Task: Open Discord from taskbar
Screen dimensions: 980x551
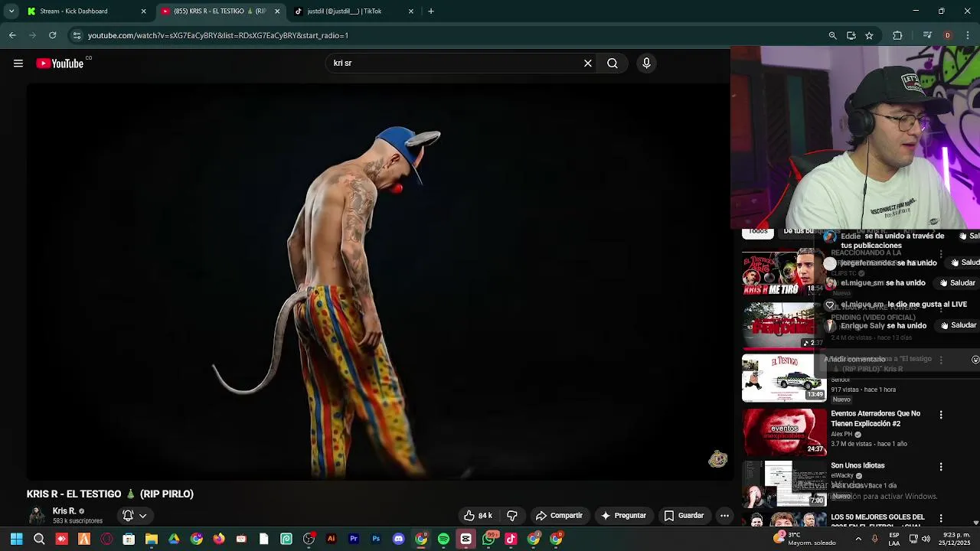Action: (398, 540)
